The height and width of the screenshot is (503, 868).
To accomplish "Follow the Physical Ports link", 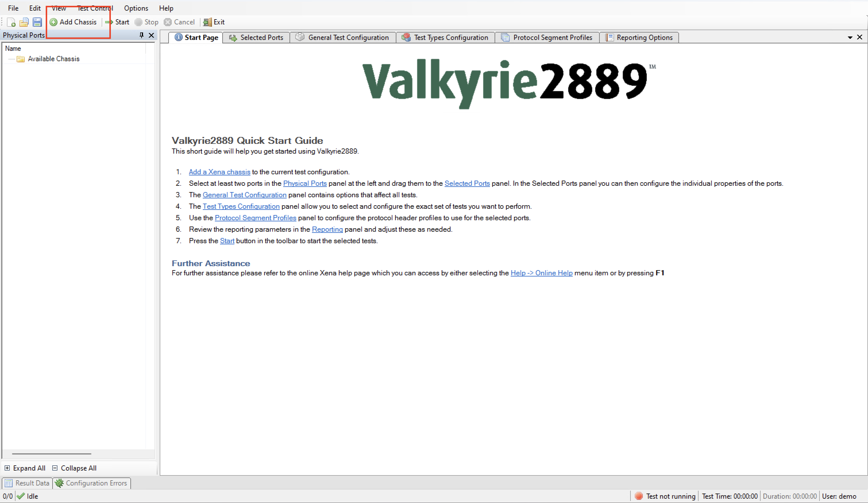I will click(x=305, y=183).
